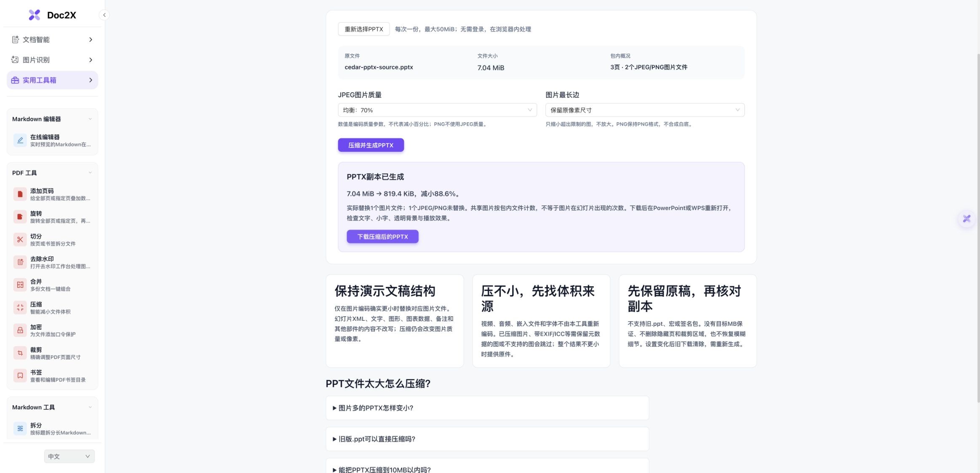Click the 压缩 compress icon
This screenshot has width=980, height=473.
point(20,308)
